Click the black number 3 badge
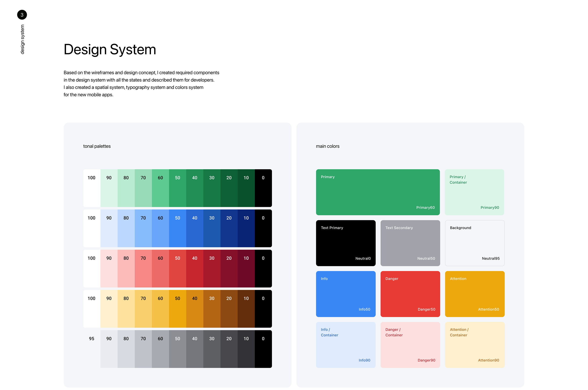This screenshot has height=390, width=588. (22, 15)
